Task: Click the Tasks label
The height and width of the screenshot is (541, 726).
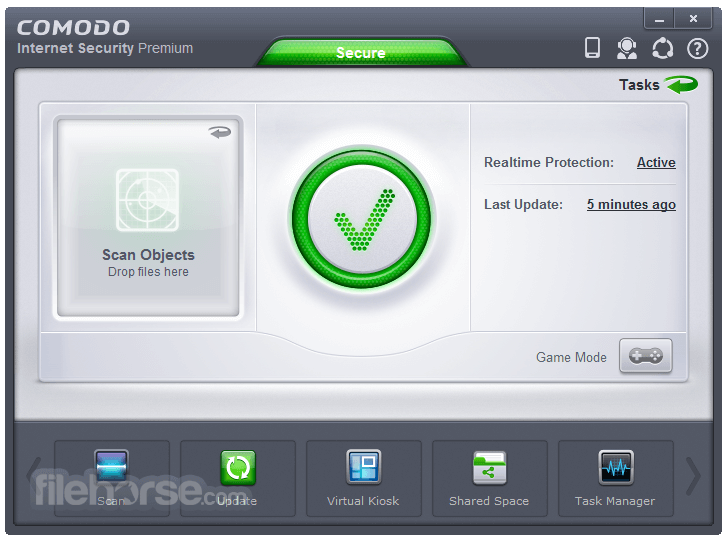Action: (x=639, y=85)
